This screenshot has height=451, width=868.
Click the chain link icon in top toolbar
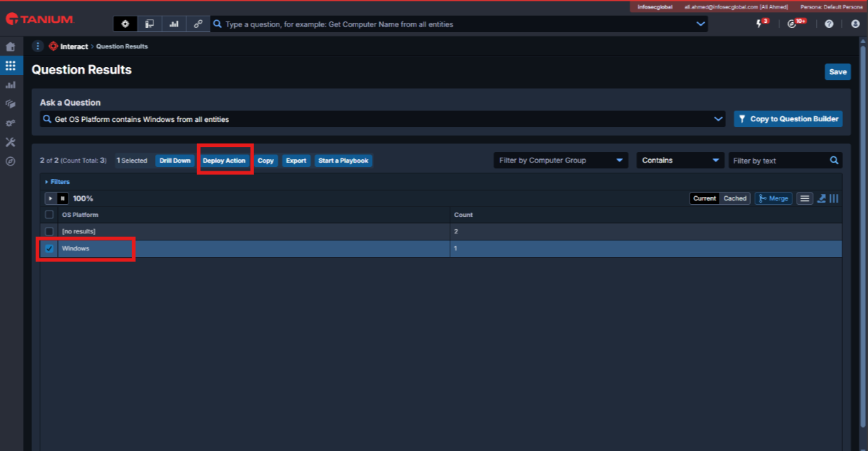pyautogui.click(x=198, y=24)
